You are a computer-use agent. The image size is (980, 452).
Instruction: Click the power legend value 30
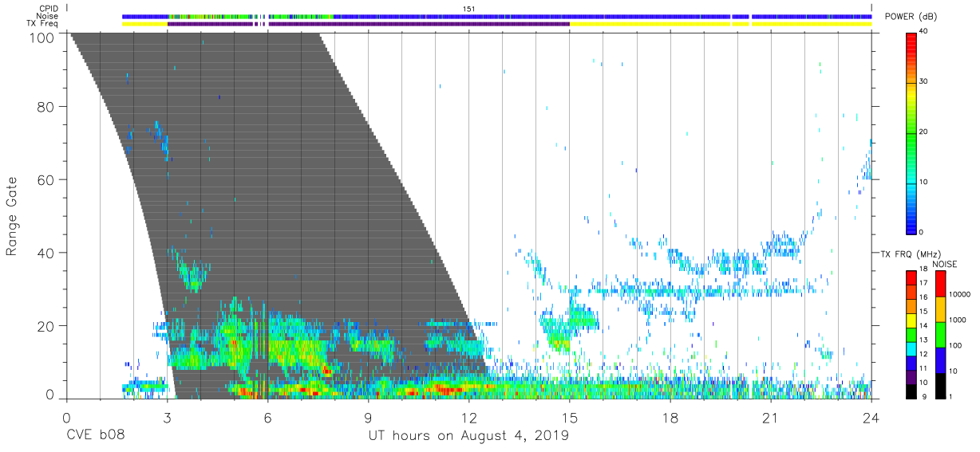coord(923,81)
